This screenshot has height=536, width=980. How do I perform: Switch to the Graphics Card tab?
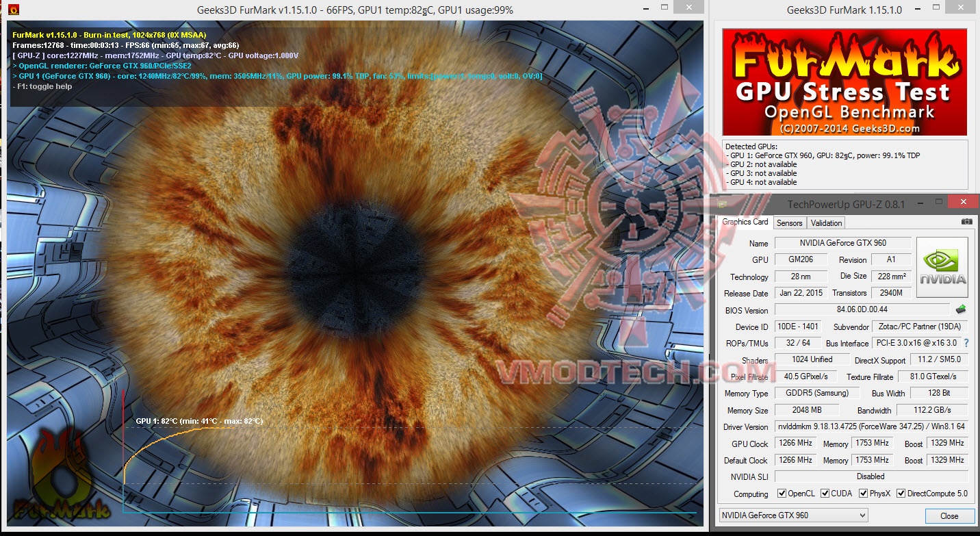pos(745,222)
